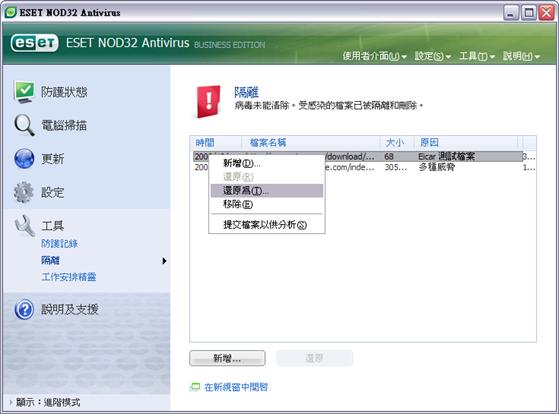The height and width of the screenshot is (414, 559).
Task: Sort by the 時間 column header
Action: coord(216,143)
